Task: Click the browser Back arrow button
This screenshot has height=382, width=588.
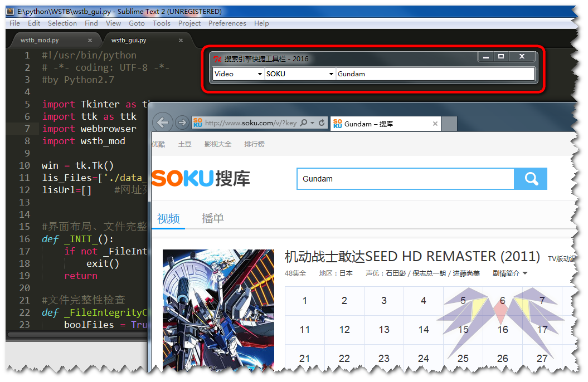Action: click(x=162, y=123)
